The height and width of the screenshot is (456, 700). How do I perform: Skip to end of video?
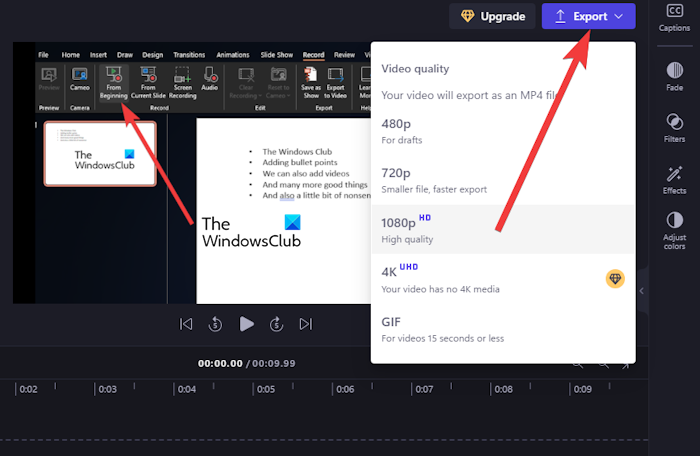[306, 324]
